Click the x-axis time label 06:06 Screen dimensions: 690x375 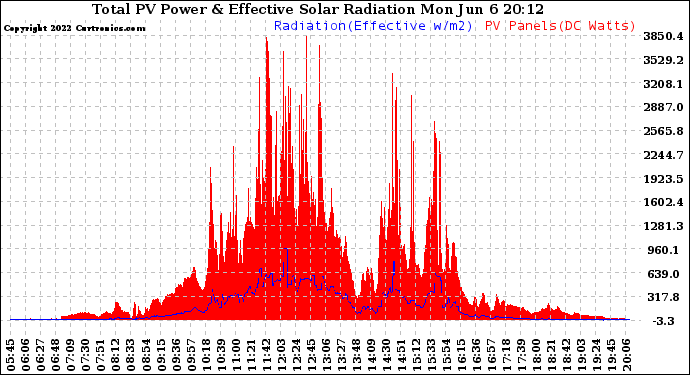tap(26, 355)
